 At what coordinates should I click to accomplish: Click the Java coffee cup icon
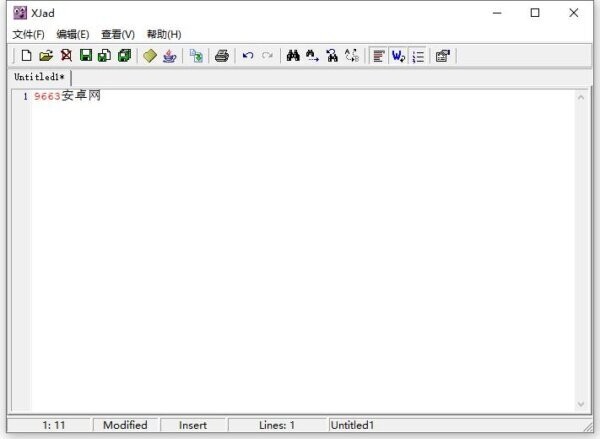[x=170, y=56]
